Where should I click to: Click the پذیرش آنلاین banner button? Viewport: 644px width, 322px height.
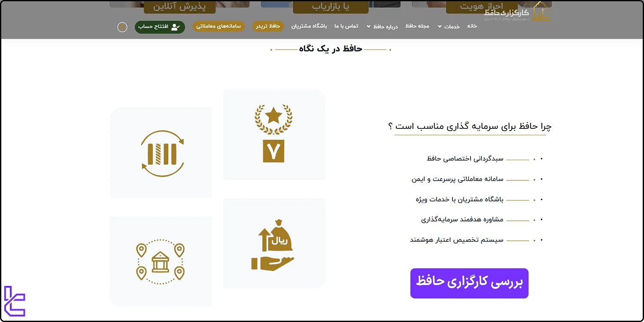pyautogui.click(x=180, y=7)
